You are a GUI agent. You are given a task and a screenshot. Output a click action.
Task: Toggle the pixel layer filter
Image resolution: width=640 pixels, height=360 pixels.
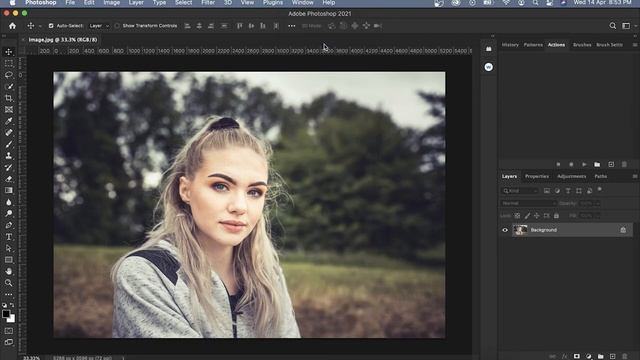(547, 191)
